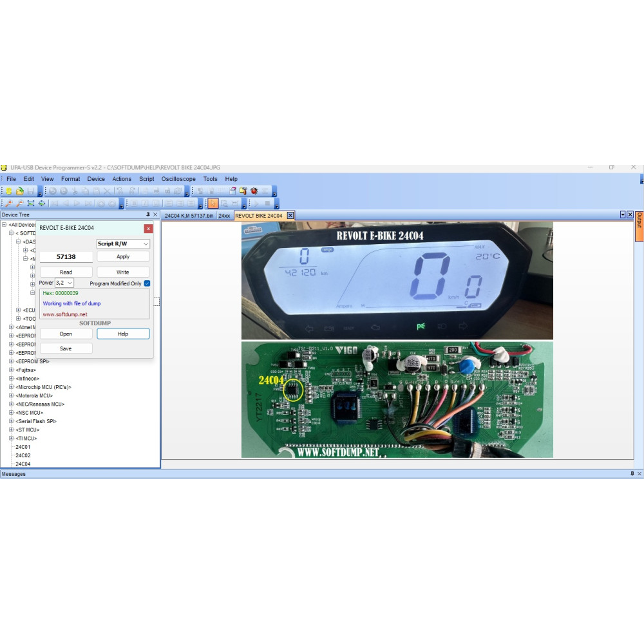Open the Device menu
644x644 pixels.
96,178
